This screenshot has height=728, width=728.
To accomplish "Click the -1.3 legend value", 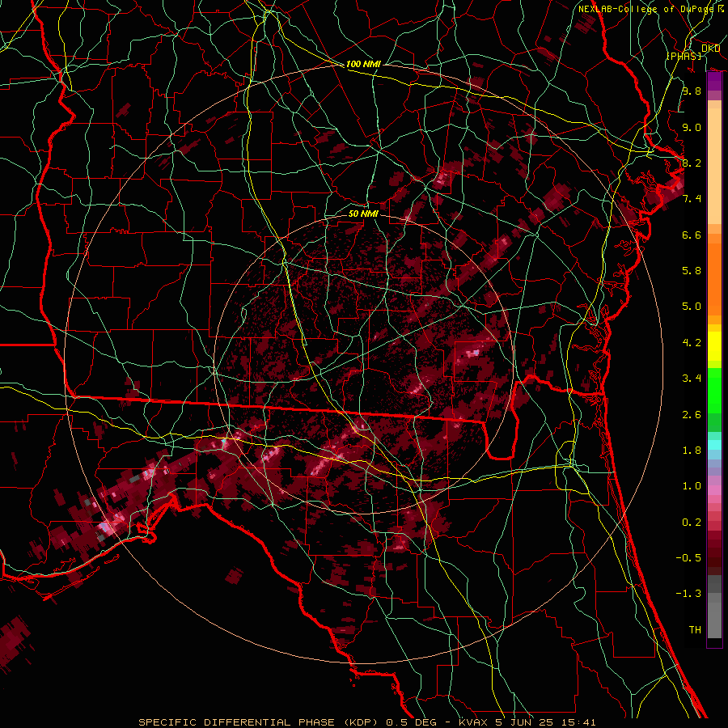I will [x=688, y=594].
